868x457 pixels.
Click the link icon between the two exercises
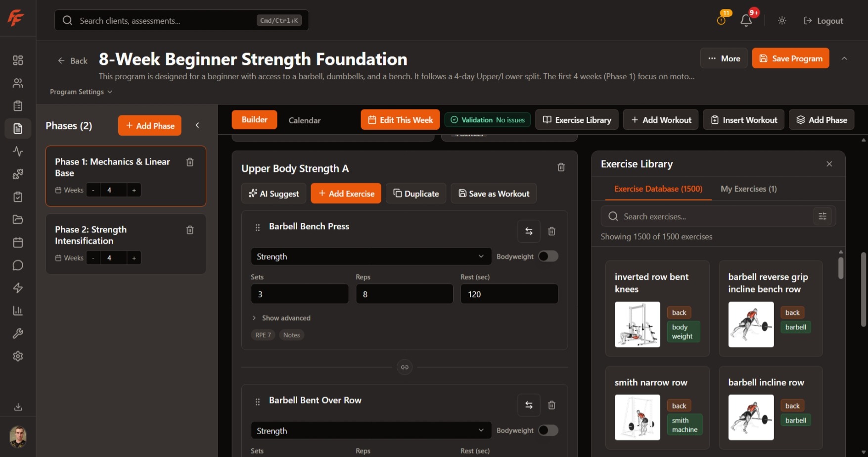(x=404, y=367)
